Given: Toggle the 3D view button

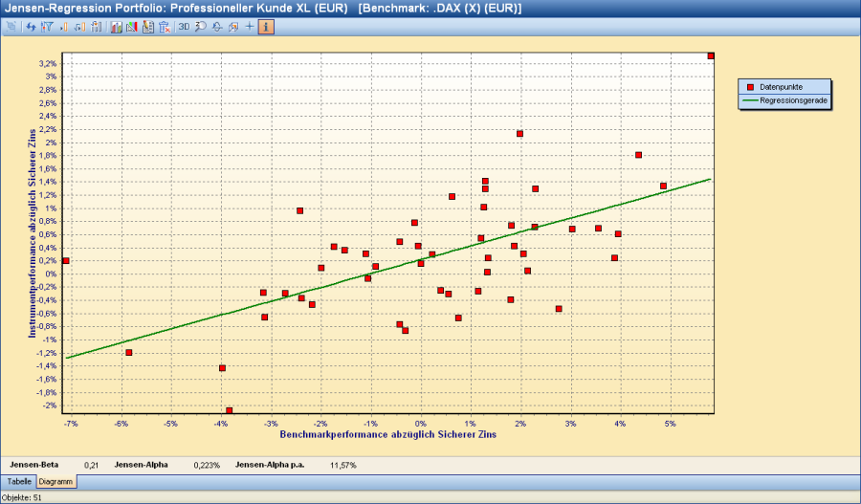Looking at the screenshot, I should [x=184, y=27].
